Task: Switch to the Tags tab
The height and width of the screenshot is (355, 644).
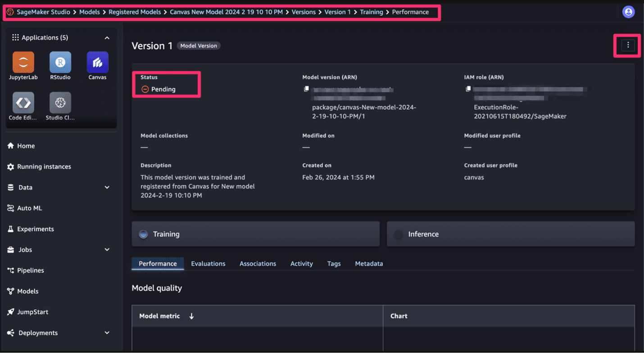Action: point(334,264)
